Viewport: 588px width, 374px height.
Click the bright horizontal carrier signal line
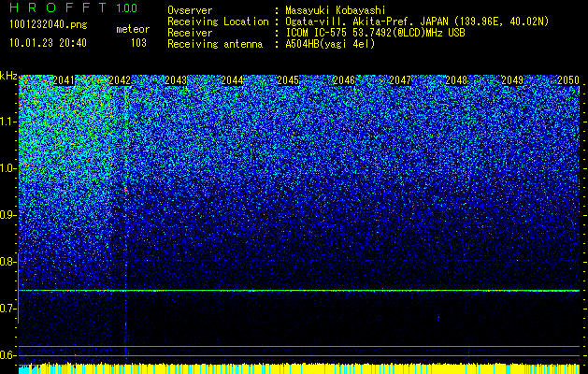tap(299, 291)
